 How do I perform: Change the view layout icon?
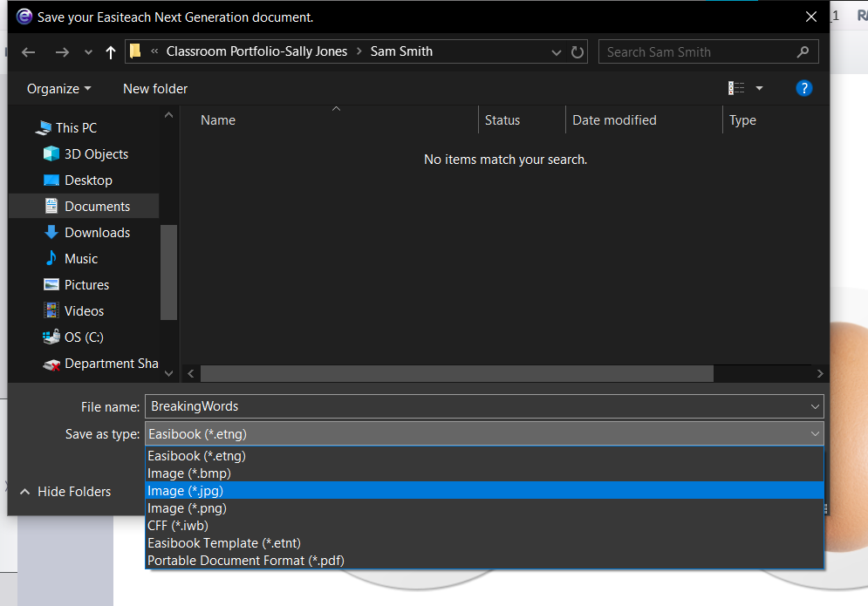tap(736, 88)
